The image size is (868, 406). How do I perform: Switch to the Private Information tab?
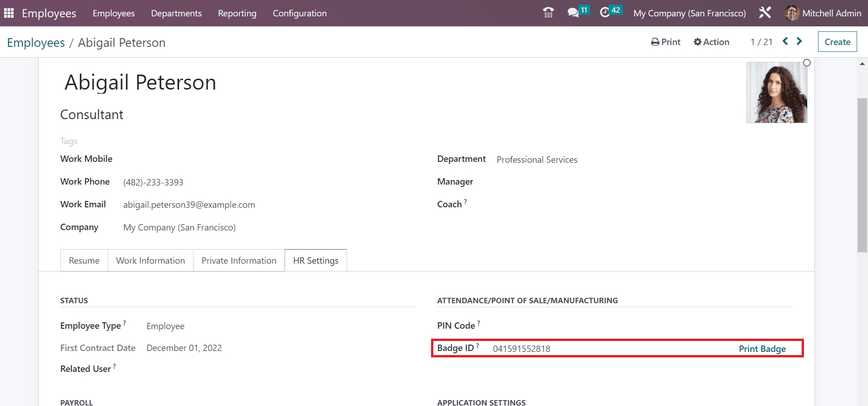(x=239, y=261)
